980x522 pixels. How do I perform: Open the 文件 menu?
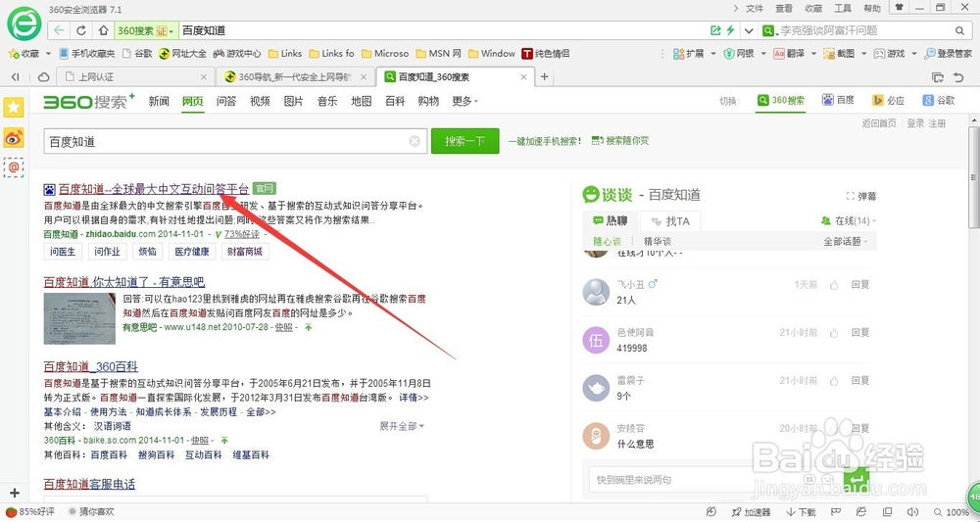[755, 8]
